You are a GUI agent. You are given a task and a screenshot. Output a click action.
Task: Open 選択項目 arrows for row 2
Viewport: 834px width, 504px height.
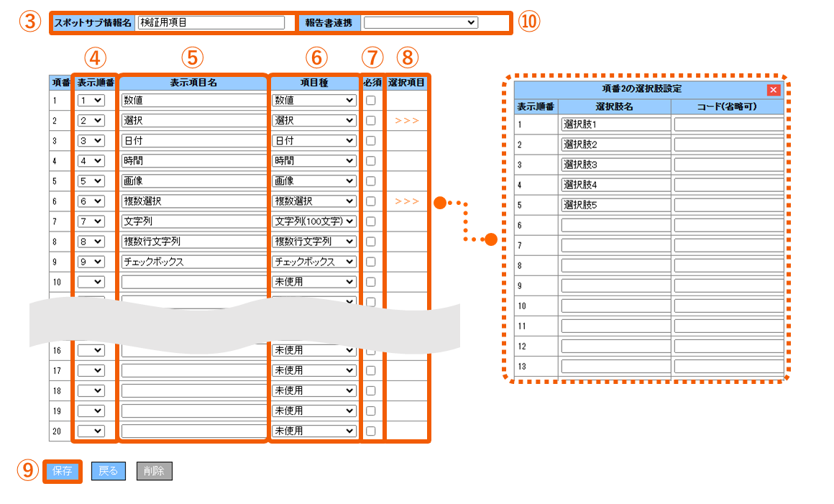click(407, 121)
